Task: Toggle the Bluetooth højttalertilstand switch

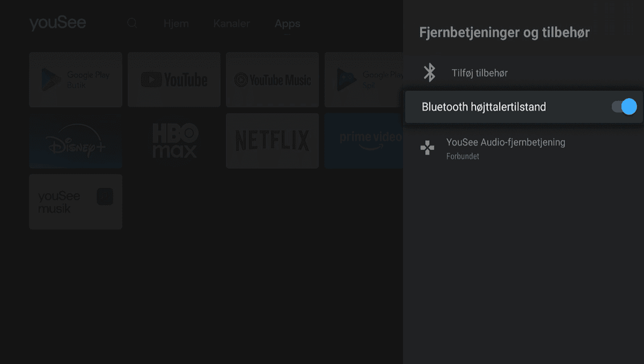Action: coord(624,107)
